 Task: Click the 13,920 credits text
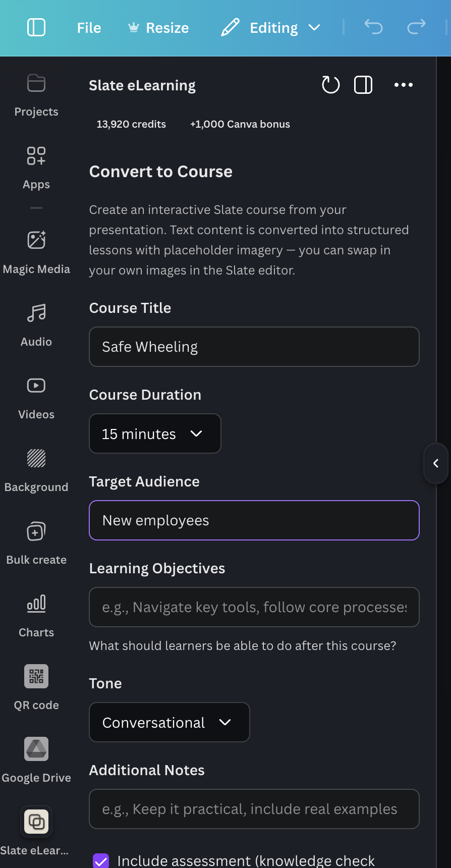(x=131, y=124)
